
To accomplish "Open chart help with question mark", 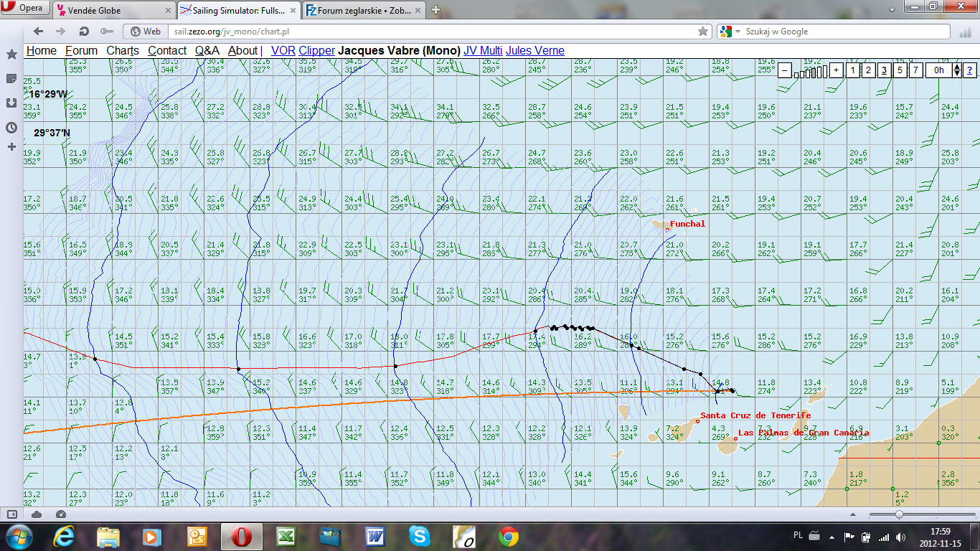I will tap(969, 70).
